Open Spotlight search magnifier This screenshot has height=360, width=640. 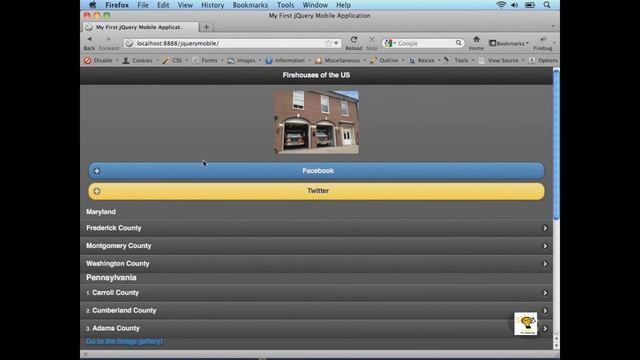[547, 5]
